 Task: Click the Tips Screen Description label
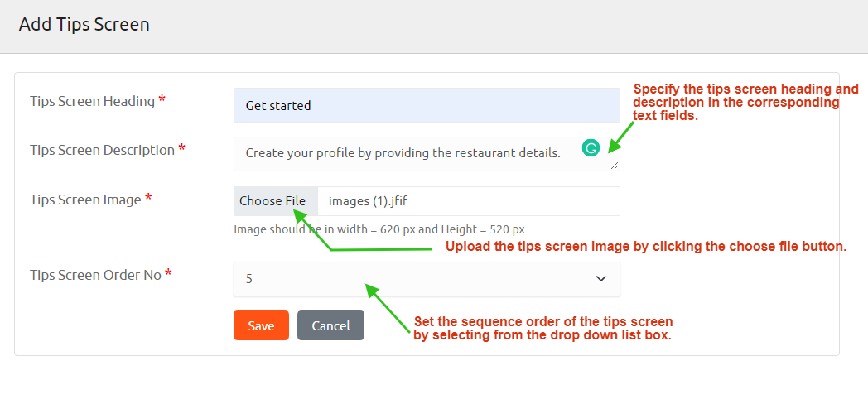tap(102, 150)
